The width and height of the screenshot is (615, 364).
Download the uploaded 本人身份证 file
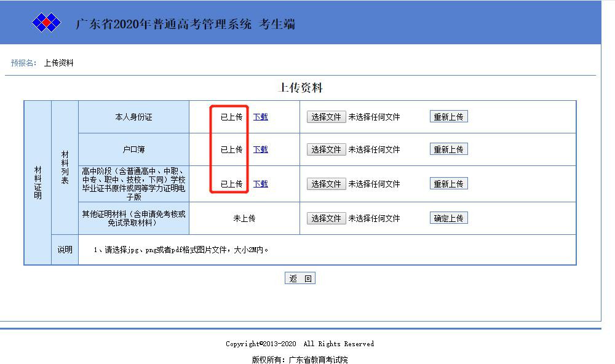coord(260,117)
